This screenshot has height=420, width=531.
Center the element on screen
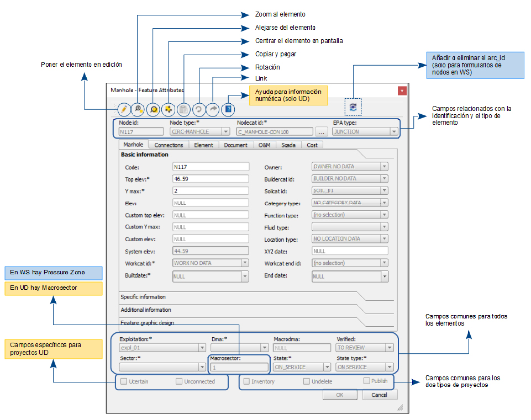[x=169, y=109]
